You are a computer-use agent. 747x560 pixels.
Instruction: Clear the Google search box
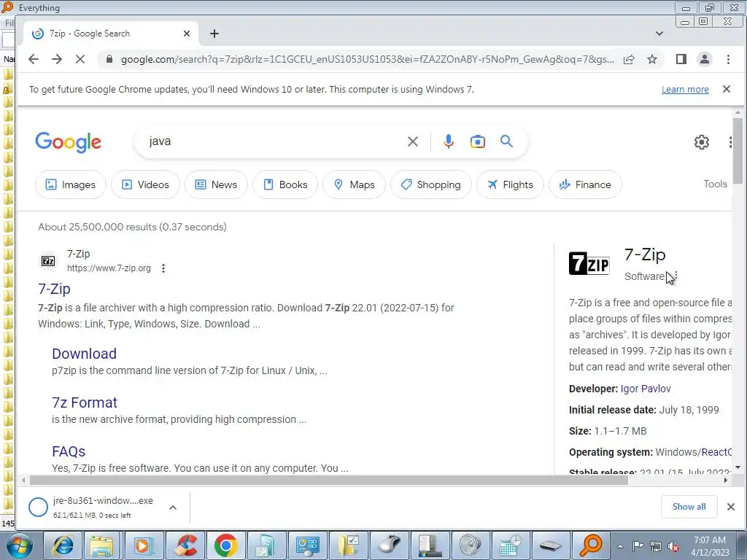coord(413,141)
